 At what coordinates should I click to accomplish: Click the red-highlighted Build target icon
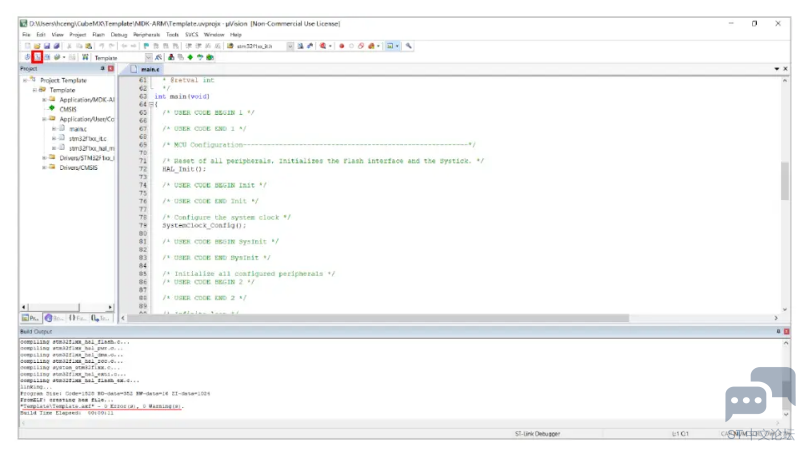click(37, 57)
